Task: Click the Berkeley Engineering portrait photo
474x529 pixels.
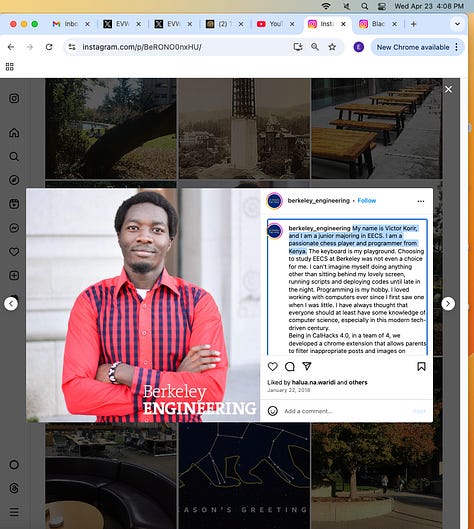Action: pos(143,305)
